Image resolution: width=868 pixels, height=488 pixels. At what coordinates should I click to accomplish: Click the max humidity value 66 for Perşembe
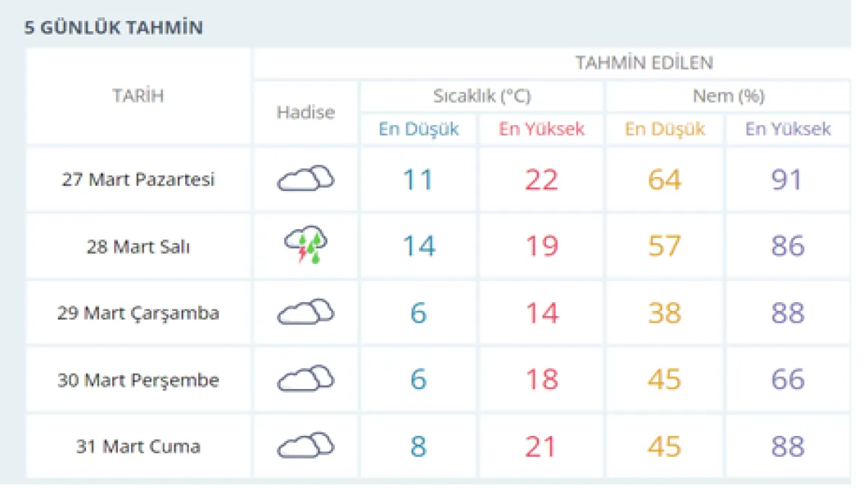(787, 380)
